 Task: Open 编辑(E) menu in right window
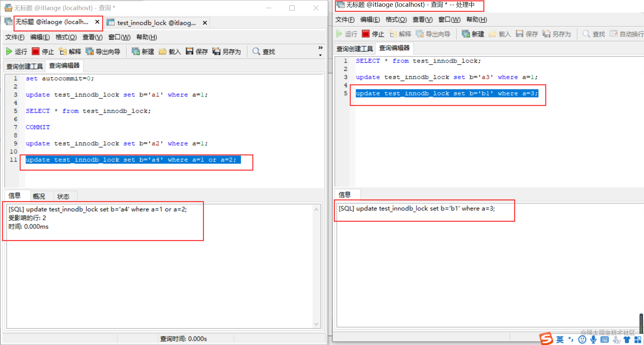click(x=370, y=19)
